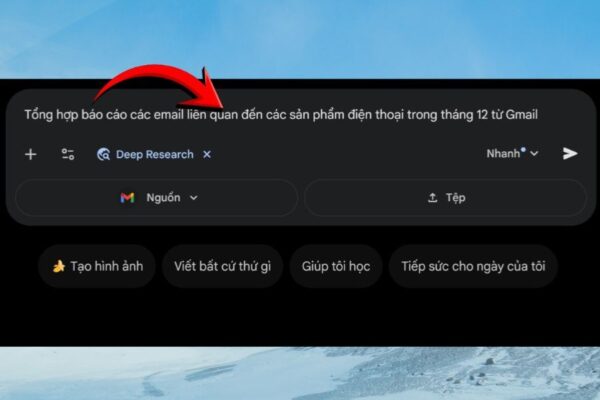
Task: Click the blue dot beside Nhanh
Action: click(523, 149)
